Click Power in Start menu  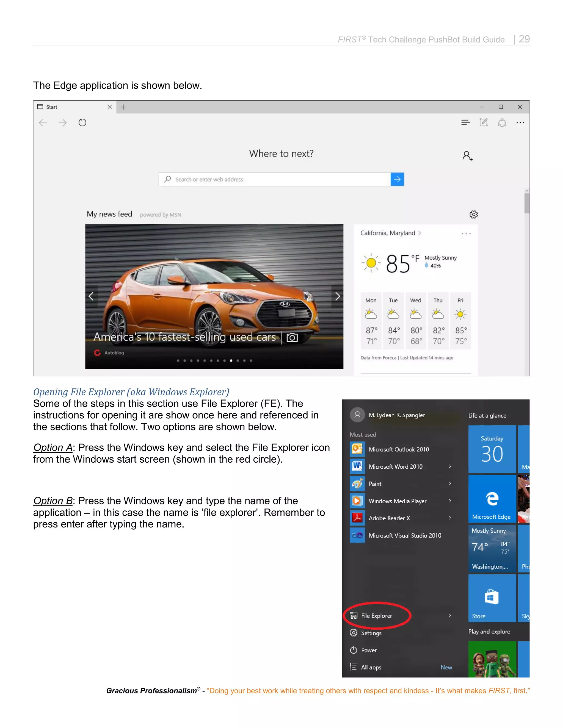click(363, 650)
